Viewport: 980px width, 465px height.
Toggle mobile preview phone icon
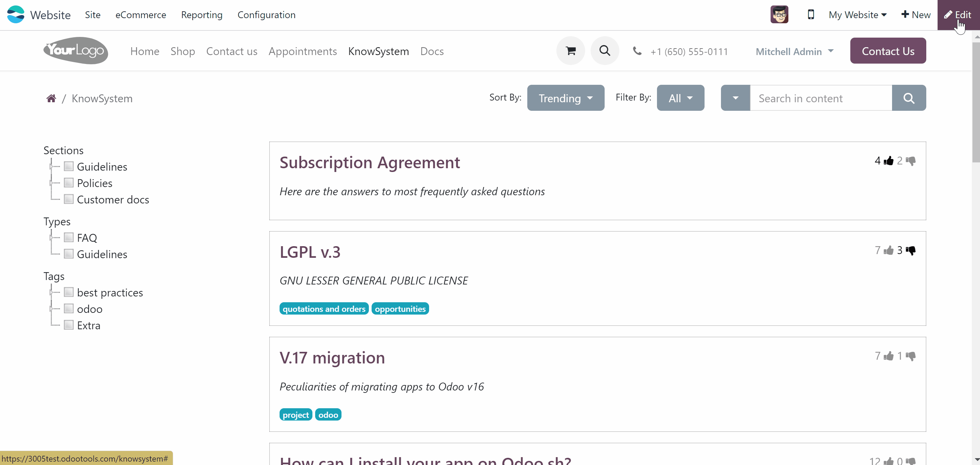click(x=811, y=14)
